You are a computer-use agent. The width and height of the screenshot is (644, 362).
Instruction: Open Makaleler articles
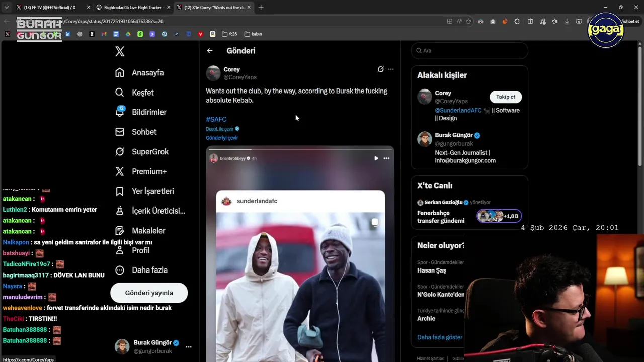[x=140, y=231]
